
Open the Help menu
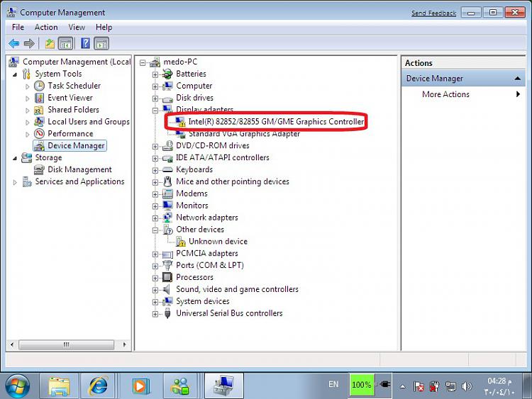pyautogui.click(x=104, y=27)
